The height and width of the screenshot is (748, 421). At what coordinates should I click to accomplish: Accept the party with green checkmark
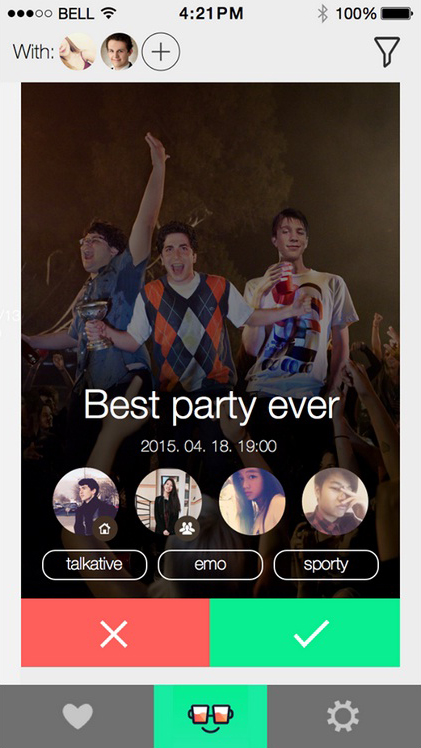(305, 633)
